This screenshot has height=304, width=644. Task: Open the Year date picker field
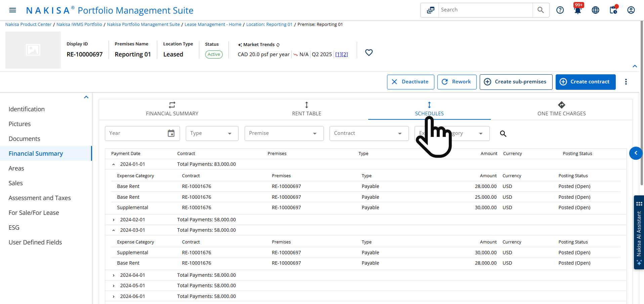pyautogui.click(x=142, y=134)
